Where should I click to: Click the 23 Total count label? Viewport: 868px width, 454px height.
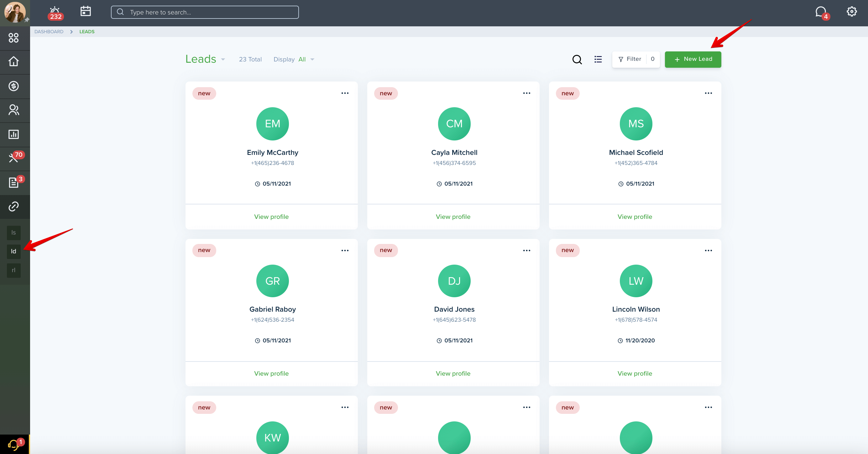250,59
